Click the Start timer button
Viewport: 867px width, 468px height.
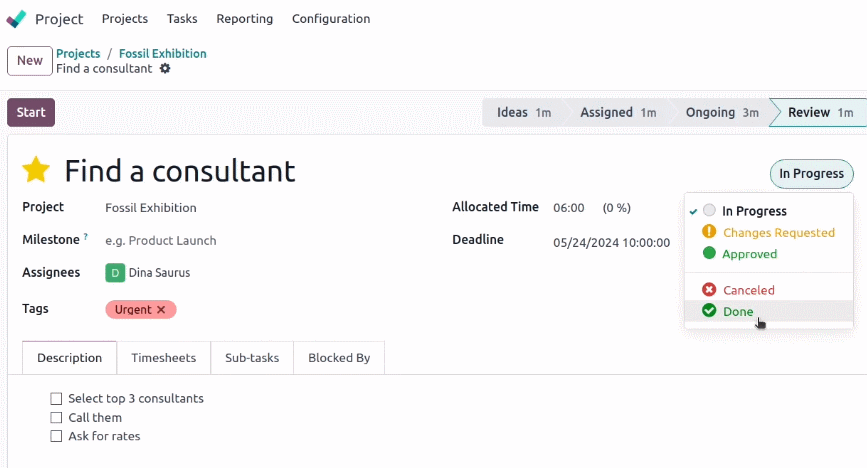tap(31, 112)
